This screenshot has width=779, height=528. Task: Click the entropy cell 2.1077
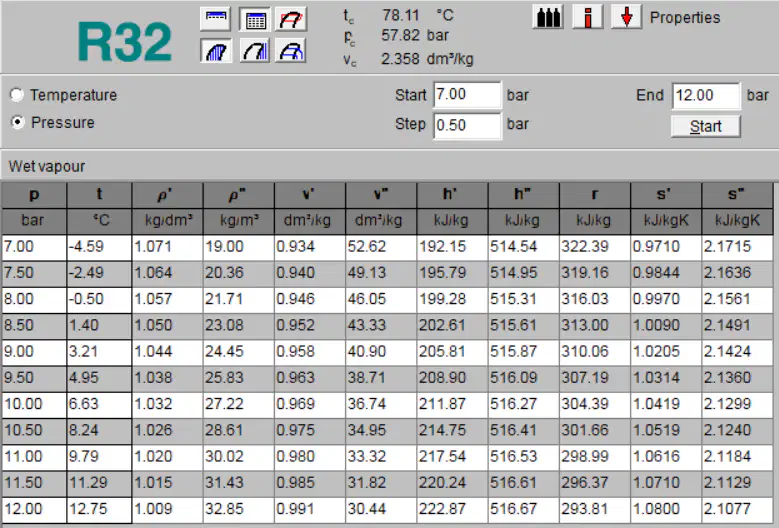coord(737,510)
